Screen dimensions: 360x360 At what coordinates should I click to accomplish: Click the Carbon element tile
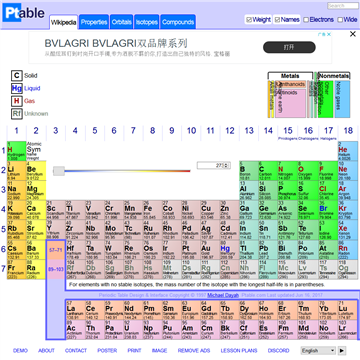point(268,171)
